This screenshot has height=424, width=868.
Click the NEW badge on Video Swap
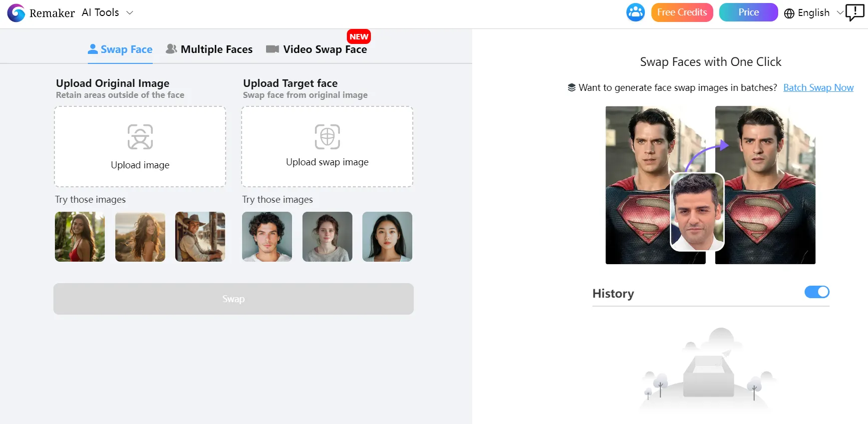pos(359,36)
